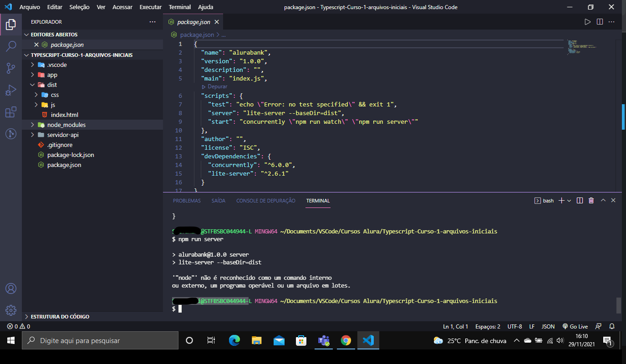The height and width of the screenshot is (364, 626).
Task: Click Go Live in status bar
Action: click(x=575, y=327)
